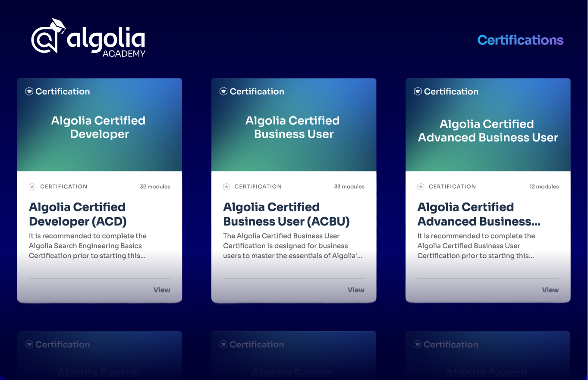Screen dimensions: 588x380
Task: View the Algolia Certified Developer certification
Action: coord(162,290)
